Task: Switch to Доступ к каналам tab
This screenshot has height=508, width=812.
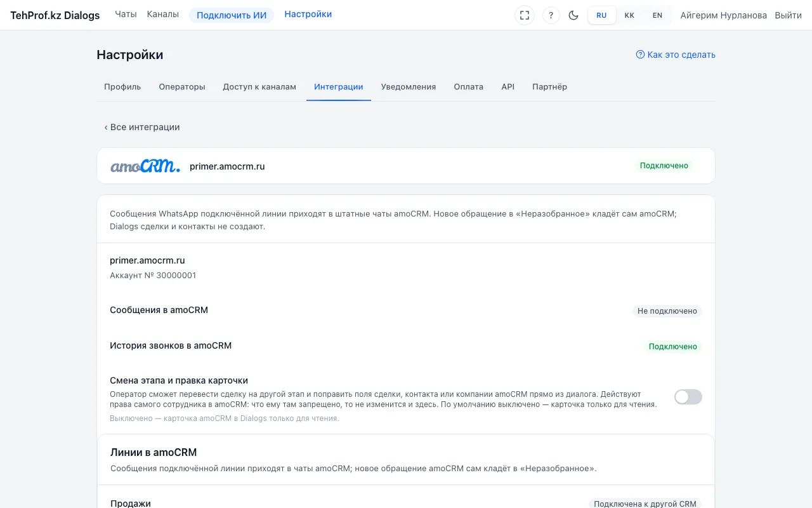Action: [x=259, y=87]
